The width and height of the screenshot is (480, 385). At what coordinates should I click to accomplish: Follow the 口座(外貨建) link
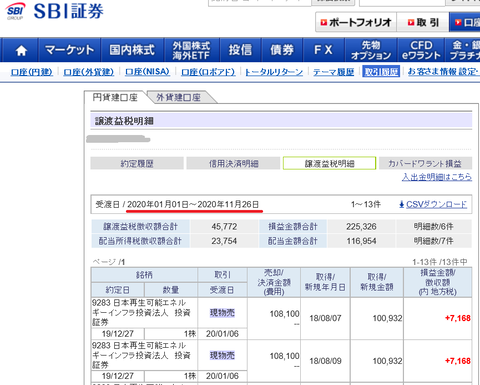89,72
